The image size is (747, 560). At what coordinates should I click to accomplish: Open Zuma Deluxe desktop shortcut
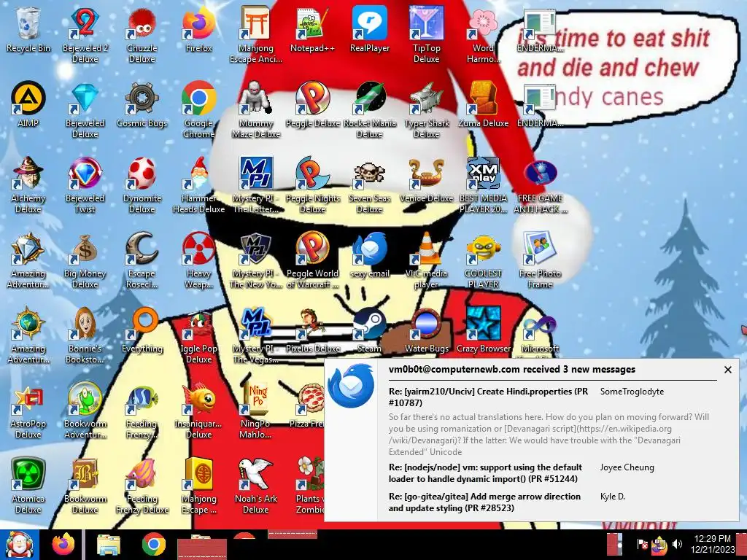(x=483, y=104)
